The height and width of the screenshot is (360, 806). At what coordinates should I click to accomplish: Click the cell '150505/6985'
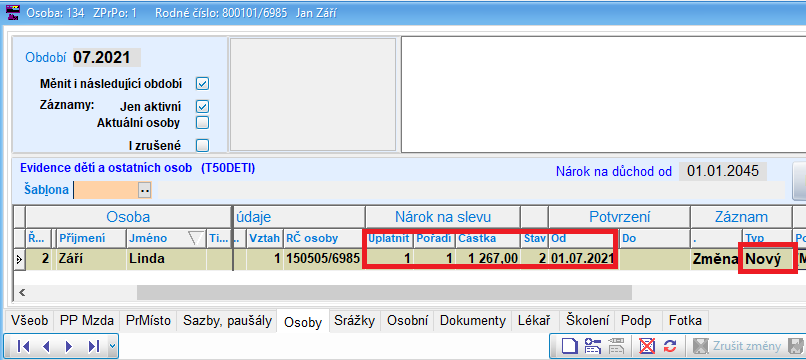[x=324, y=259]
